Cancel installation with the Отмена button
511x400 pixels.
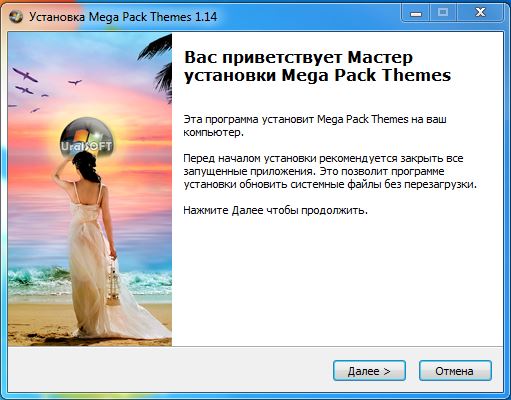[x=455, y=371]
